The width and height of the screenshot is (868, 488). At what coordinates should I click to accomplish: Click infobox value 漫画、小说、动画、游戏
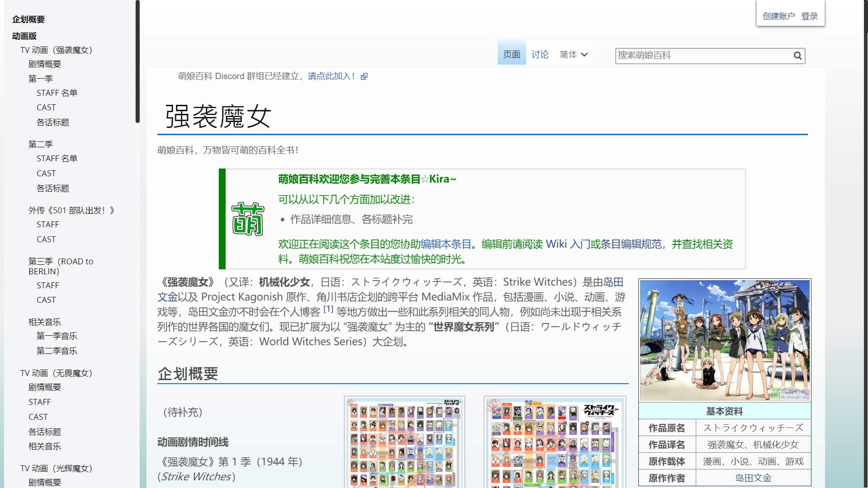tap(753, 461)
